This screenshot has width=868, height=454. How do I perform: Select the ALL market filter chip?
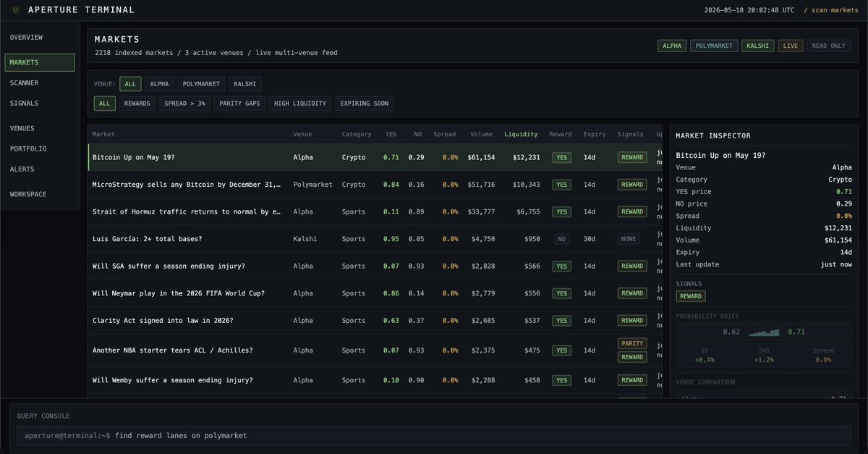105,104
